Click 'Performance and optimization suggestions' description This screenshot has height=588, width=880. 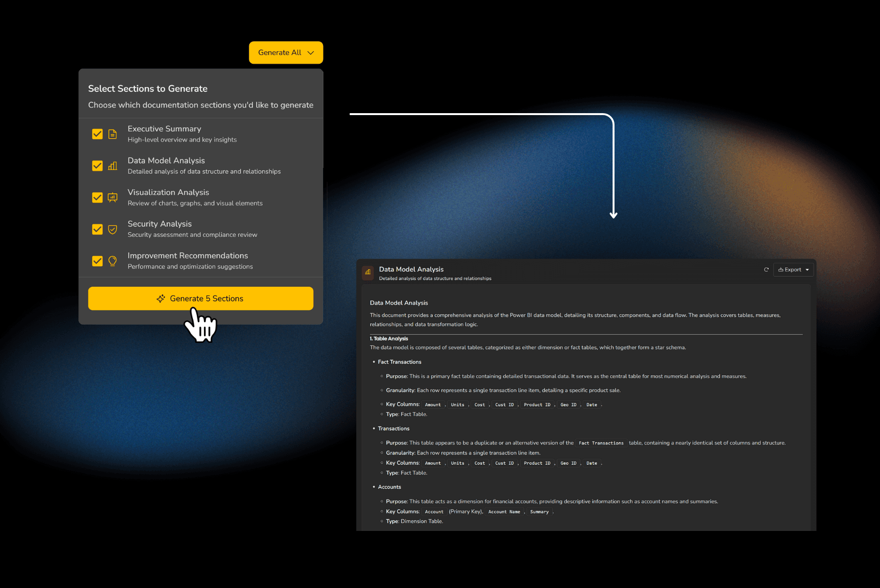tap(190, 266)
